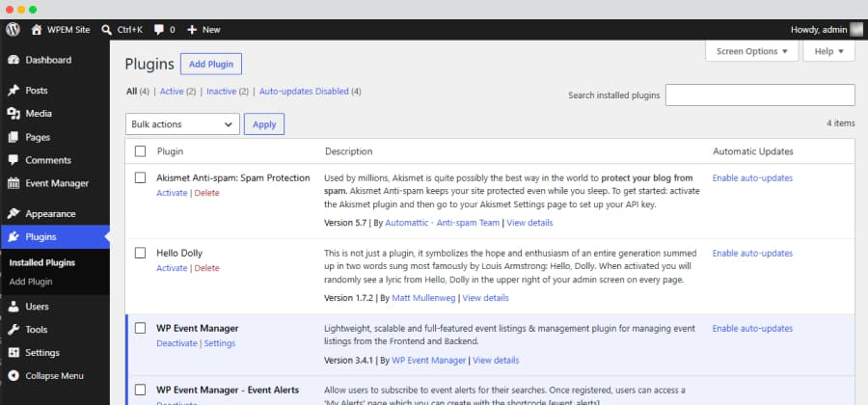
Task: Enable auto-updates for Akismet
Action: [x=752, y=178]
